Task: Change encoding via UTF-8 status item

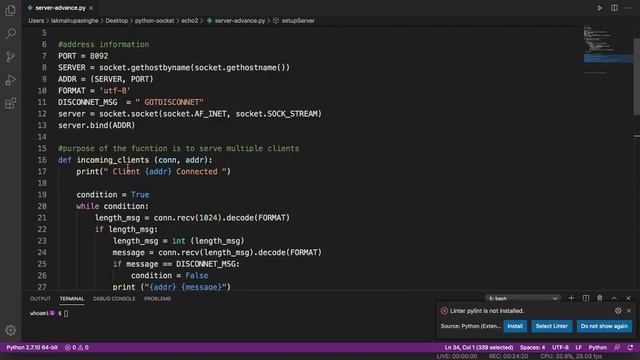Action: click(x=560, y=348)
